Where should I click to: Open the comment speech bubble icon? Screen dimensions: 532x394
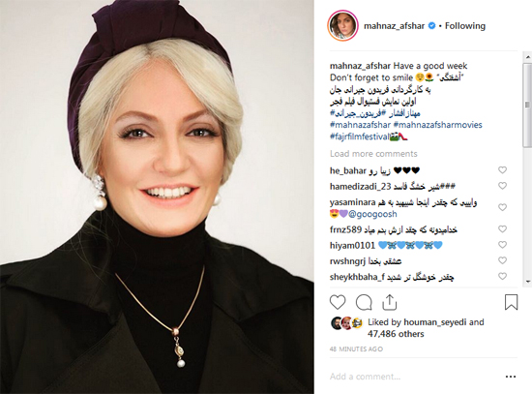(364, 302)
